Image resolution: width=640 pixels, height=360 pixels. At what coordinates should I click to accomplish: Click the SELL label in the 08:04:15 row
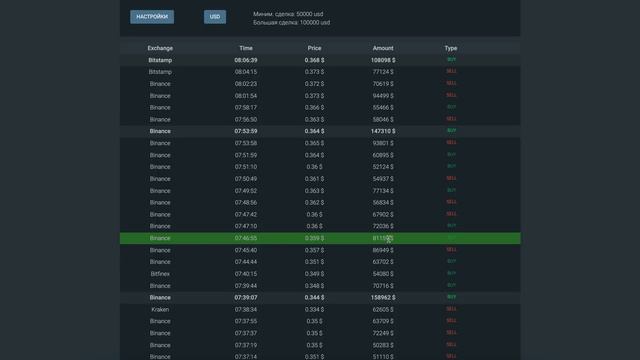click(451, 71)
